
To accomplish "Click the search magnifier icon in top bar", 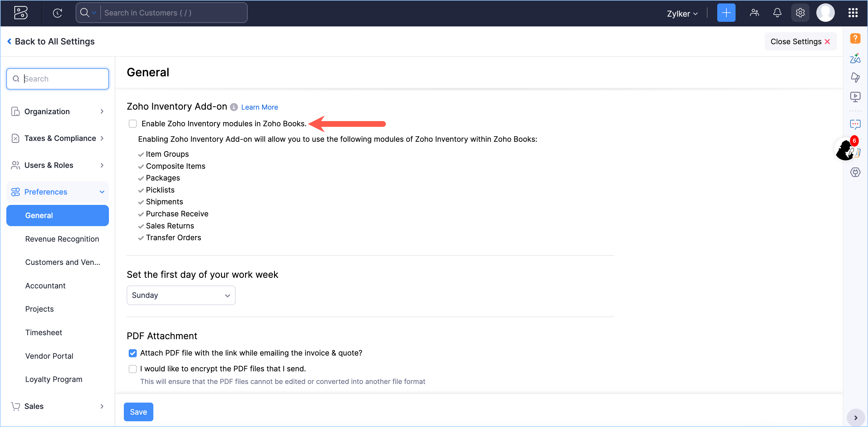I will [x=85, y=13].
